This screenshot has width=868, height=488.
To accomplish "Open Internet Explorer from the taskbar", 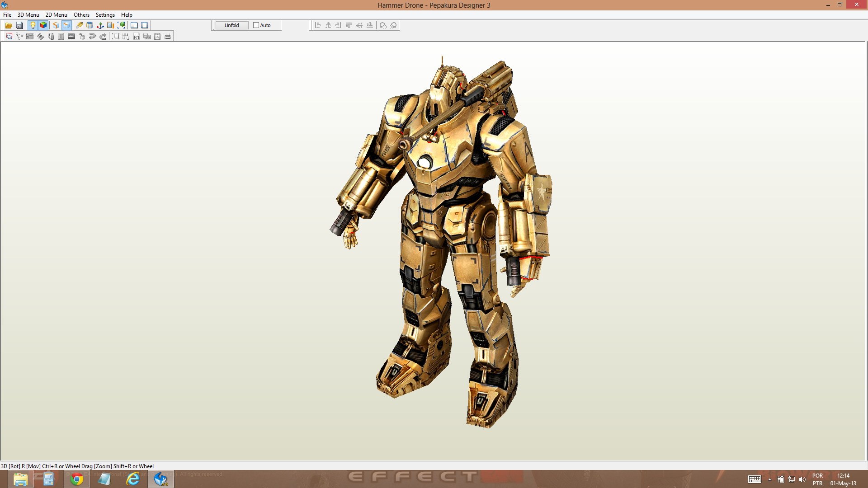I will pos(133,479).
